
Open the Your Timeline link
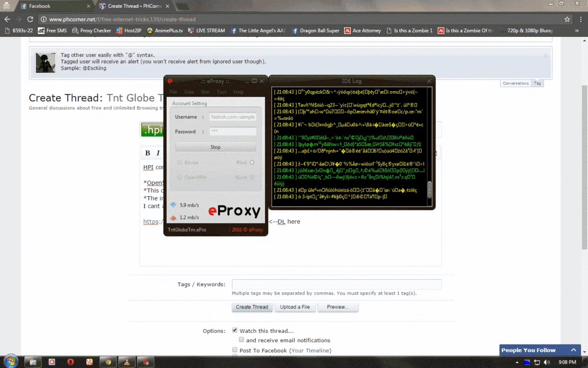click(310, 350)
